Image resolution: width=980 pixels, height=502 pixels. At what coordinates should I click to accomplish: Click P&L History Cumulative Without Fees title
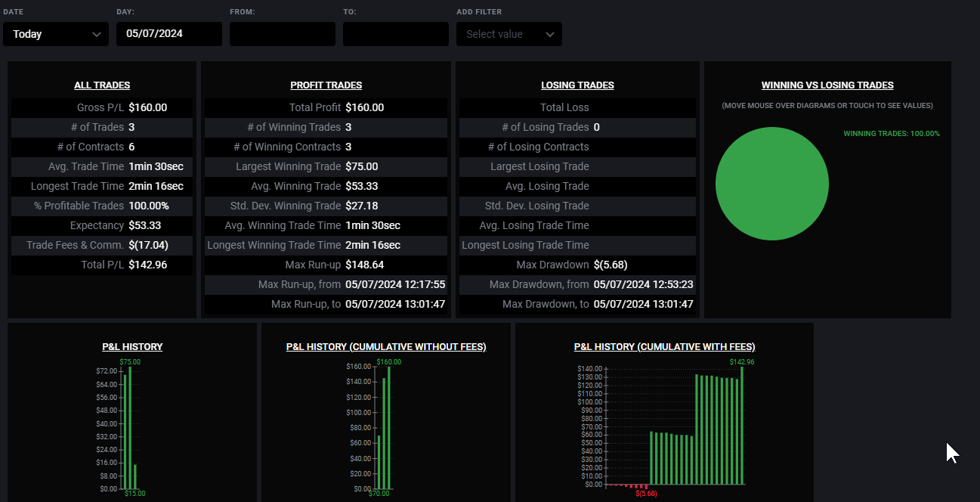pyautogui.click(x=386, y=347)
